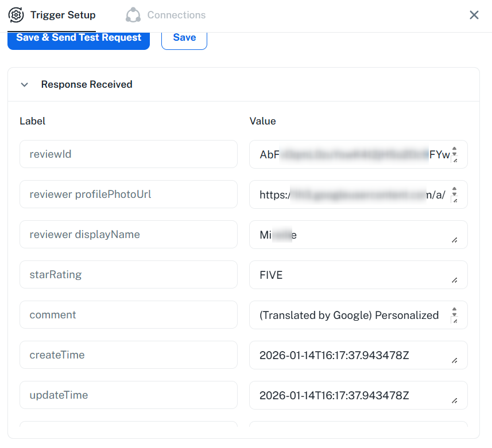Click the reviewId label field
492x448 pixels.
(x=128, y=154)
